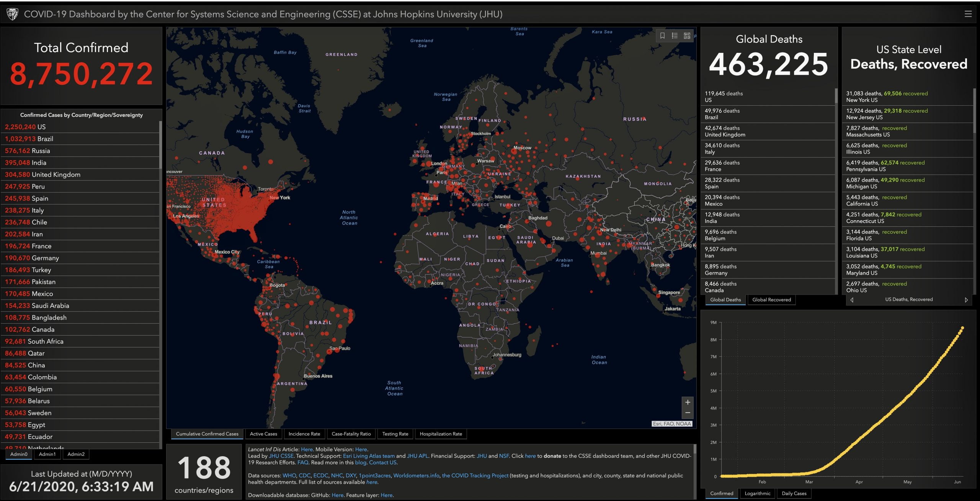View the Case-Fatality Ratio map tab
Image resolution: width=980 pixels, height=501 pixels.
pyautogui.click(x=351, y=434)
